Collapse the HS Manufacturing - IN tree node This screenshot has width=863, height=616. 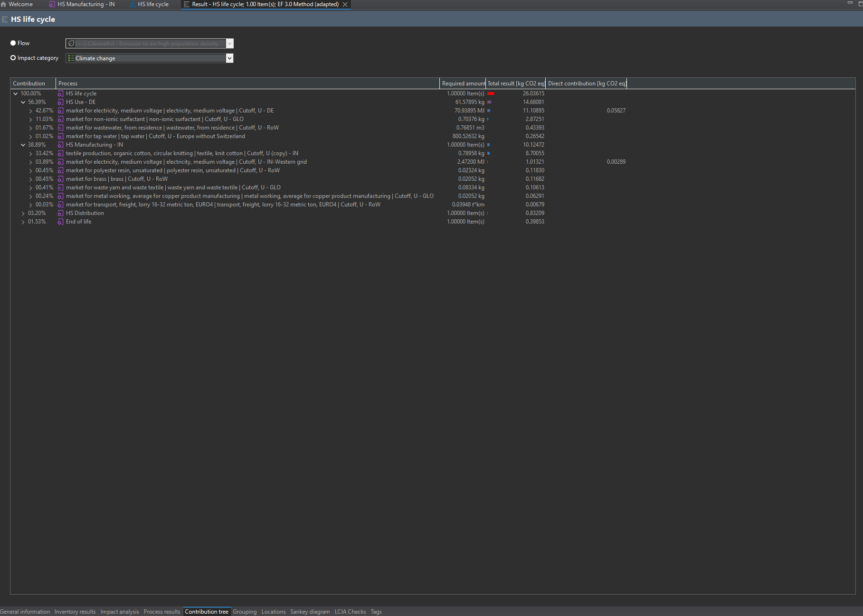pyautogui.click(x=23, y=145)
